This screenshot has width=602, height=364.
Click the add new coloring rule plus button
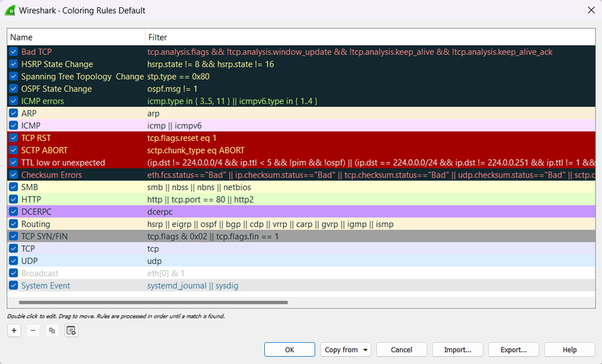click(14, 330)
